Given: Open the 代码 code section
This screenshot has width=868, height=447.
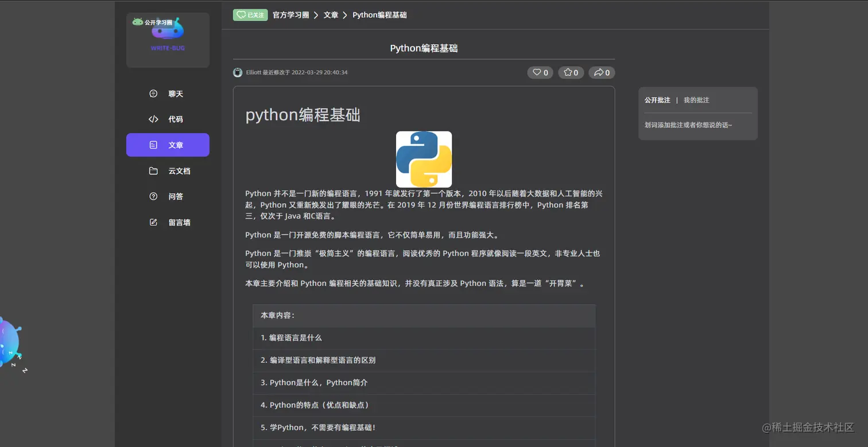Looking at the screenshot, I should (x=168, y=119).
